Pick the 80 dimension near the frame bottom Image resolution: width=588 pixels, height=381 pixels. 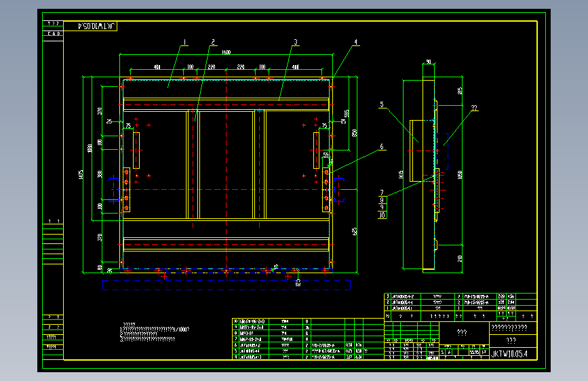coord(100,267)
